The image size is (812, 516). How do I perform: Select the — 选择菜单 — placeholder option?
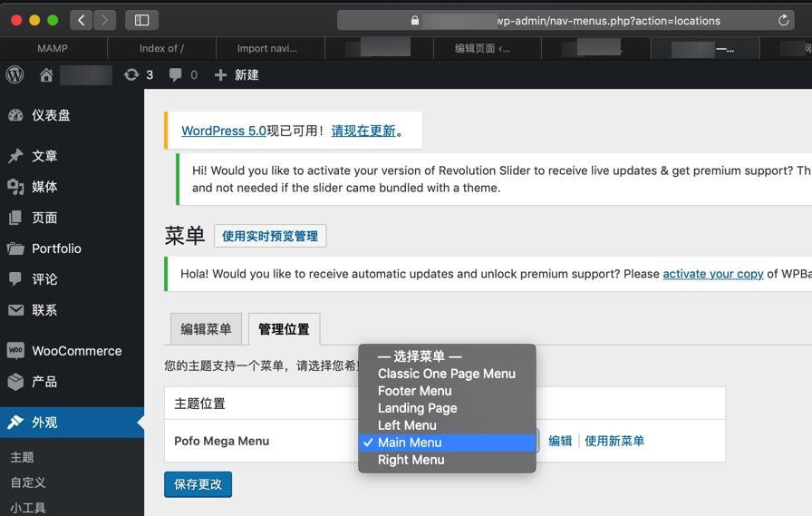coord(447,356)
